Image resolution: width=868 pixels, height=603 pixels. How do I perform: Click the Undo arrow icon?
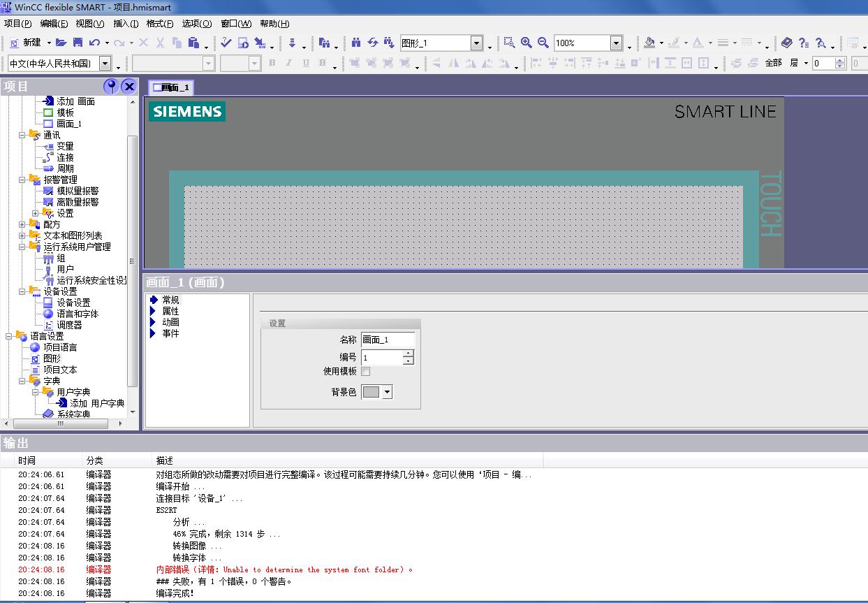tap(94, 43)
